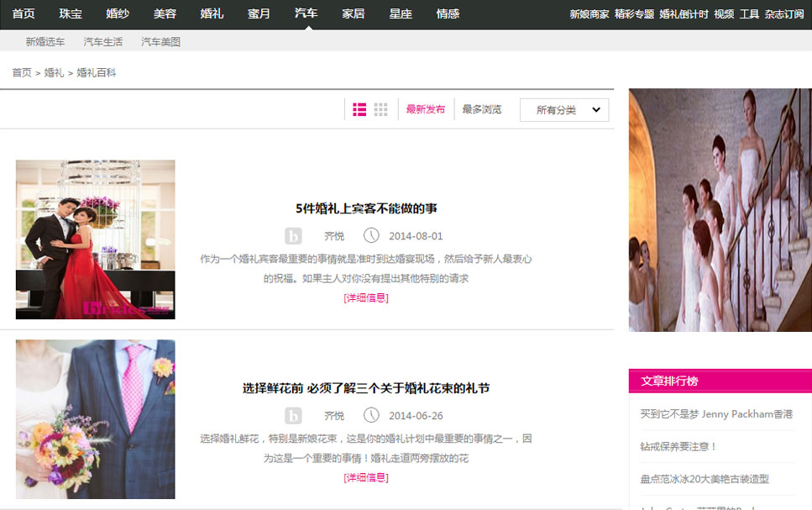Click 详细信息 under the bouquet article
Viewport: 812px width, 510px height.
tap(366, 477)
